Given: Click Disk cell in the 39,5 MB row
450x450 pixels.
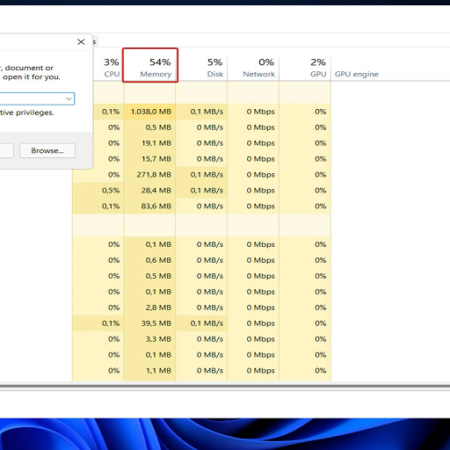Looking at the screenshot, I should pos(202,323).
